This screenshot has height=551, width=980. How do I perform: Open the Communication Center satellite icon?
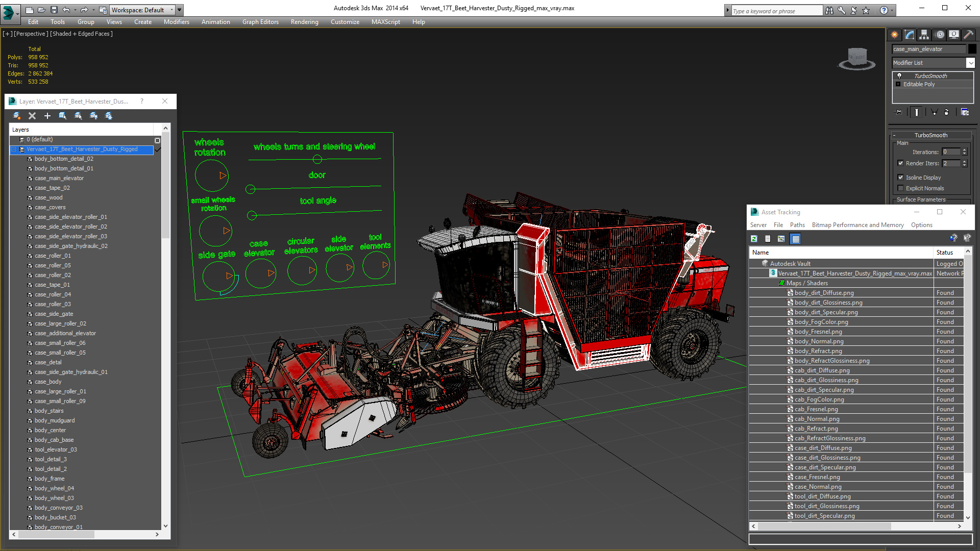854,10
